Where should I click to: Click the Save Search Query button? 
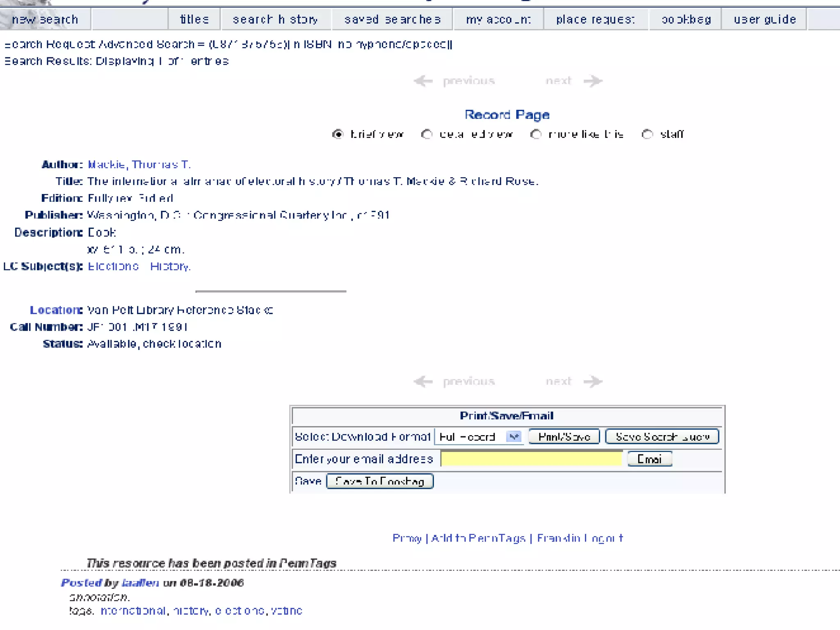662,437
